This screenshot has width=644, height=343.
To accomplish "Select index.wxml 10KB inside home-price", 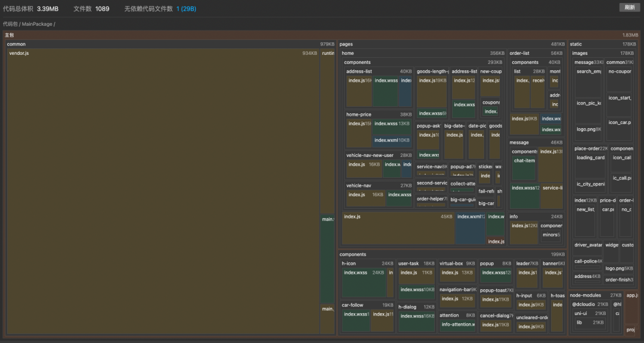I will point(392,141).
